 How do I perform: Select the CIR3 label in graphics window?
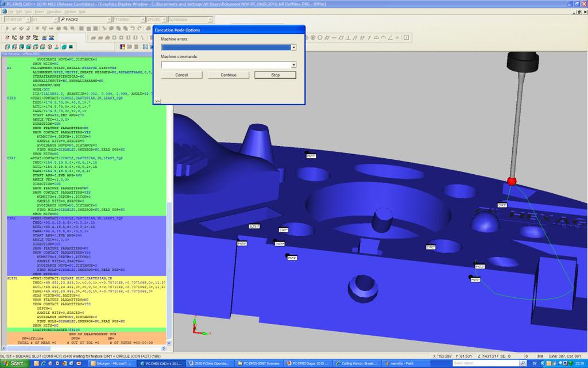pyautogui.click(x=502, y=205)
